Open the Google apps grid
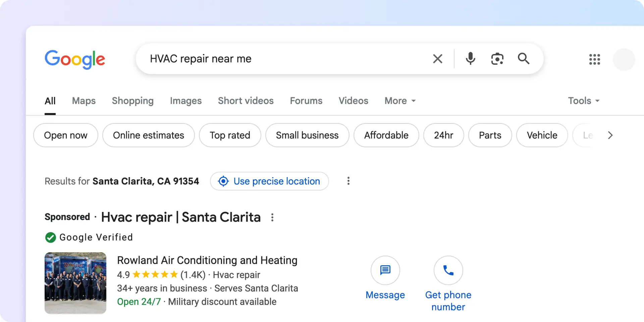 coord(594,59)
